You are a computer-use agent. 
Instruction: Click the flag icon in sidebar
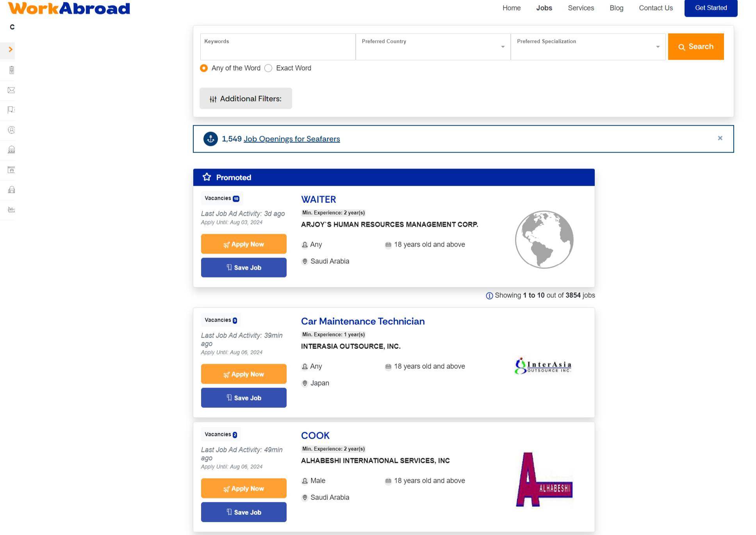[11, 110]
